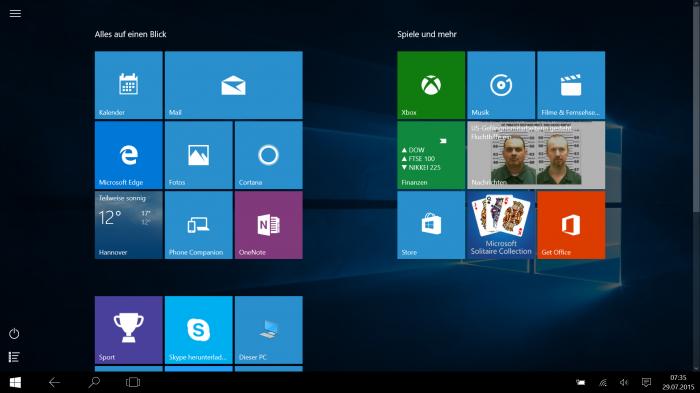Click the Get Office tile
This screenshot has height=393, width=700.
[x=571, y=225]
